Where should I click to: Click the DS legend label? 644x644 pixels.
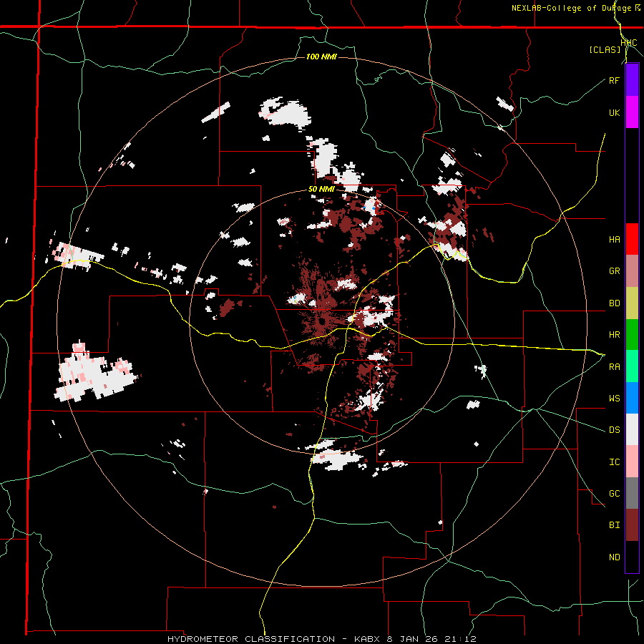(614, 430)
